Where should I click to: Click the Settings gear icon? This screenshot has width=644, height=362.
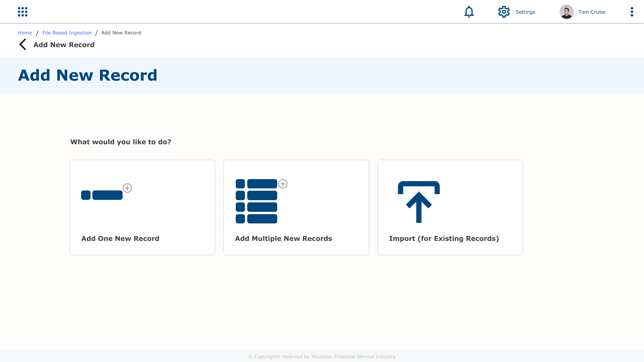point(504,12)
